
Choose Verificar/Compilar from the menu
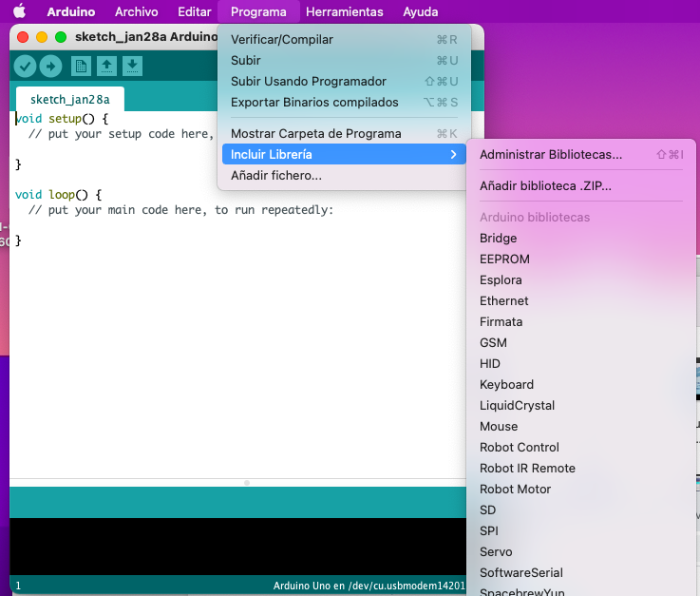point(344,40)
